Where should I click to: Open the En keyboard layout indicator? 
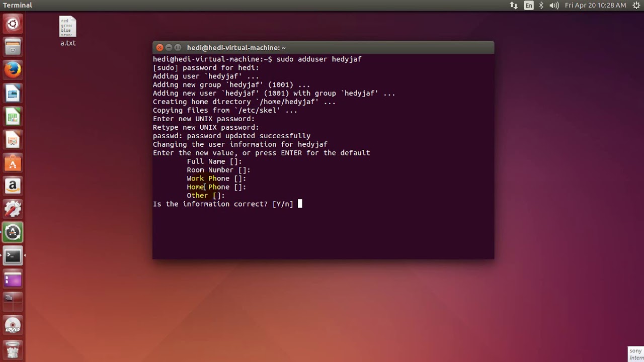529,5
